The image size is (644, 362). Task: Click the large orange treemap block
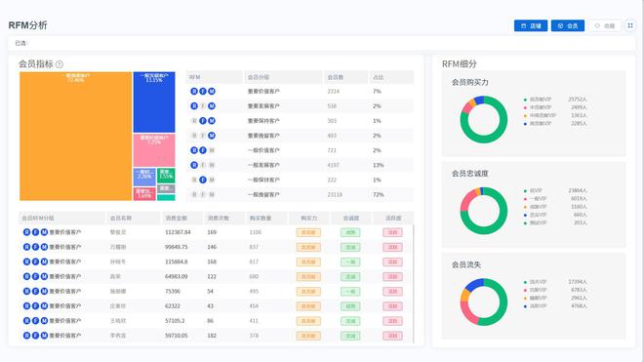click(x=75, y=137)
